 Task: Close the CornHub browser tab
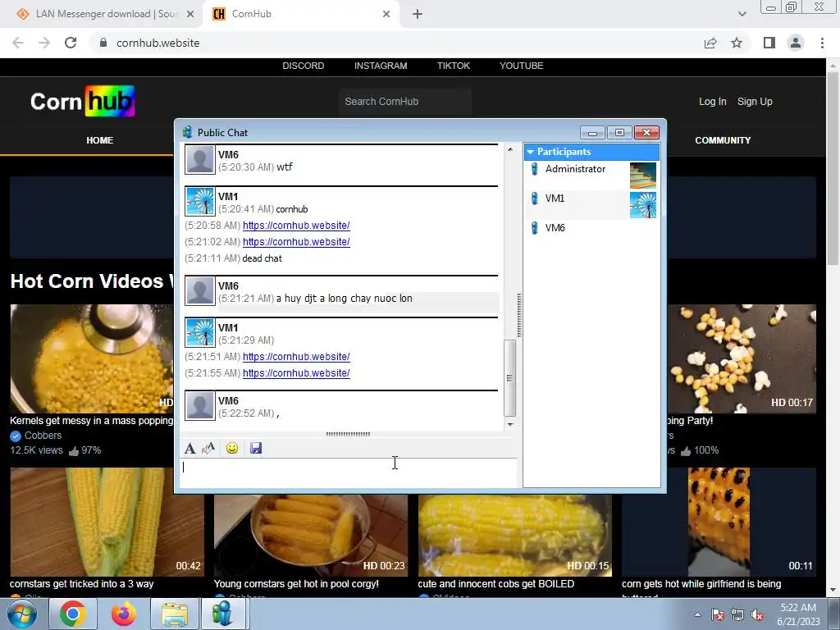(x=386, y=15)
